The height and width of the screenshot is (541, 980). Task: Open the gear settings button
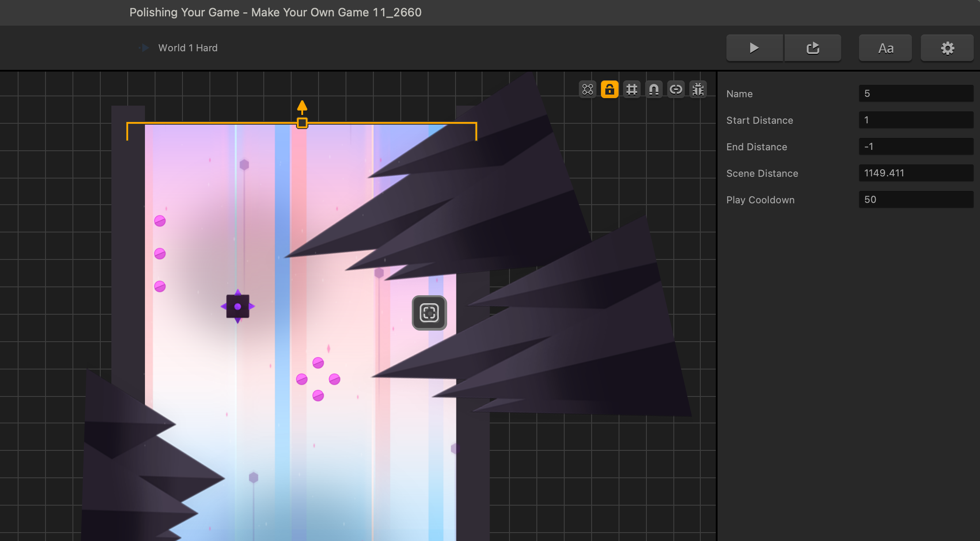947,48
